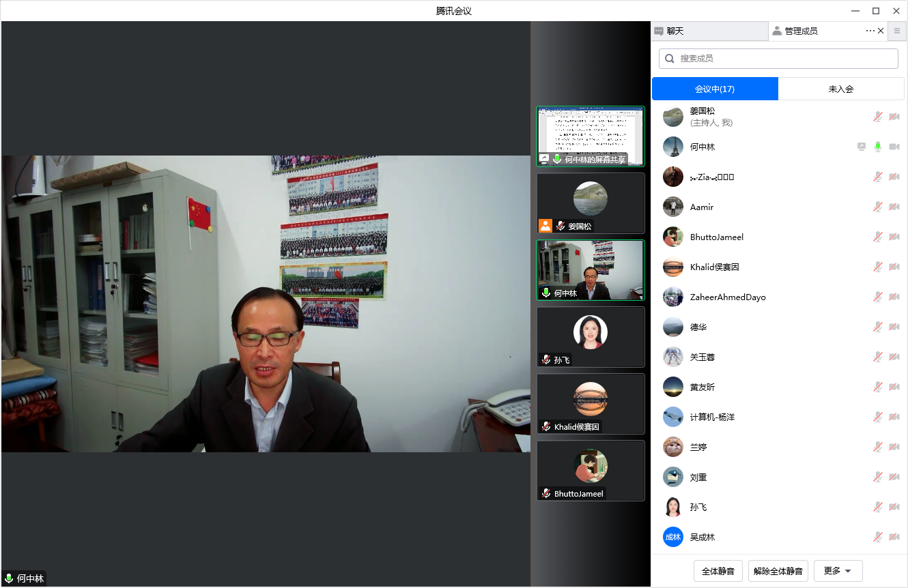The height and width of the screenshot is (588, 908).
Task: Toggle BhuttoJameel's muted microphone
Action: coord(878,237)
